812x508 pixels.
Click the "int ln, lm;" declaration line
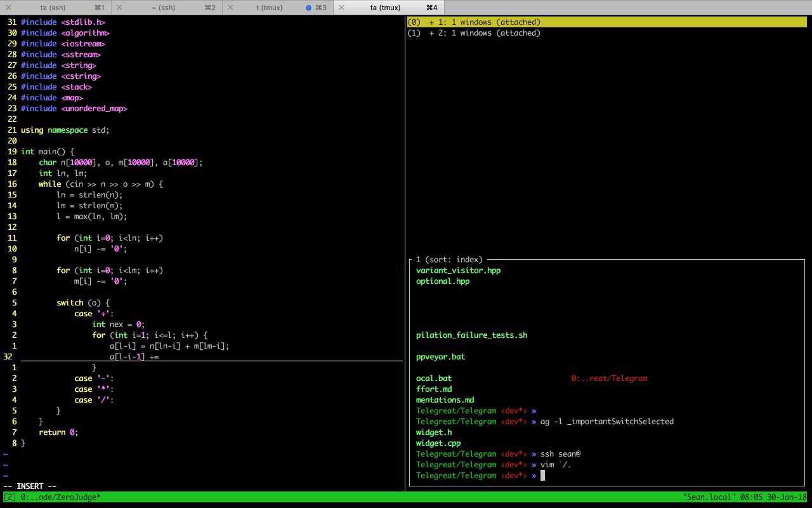coord(63,173)
